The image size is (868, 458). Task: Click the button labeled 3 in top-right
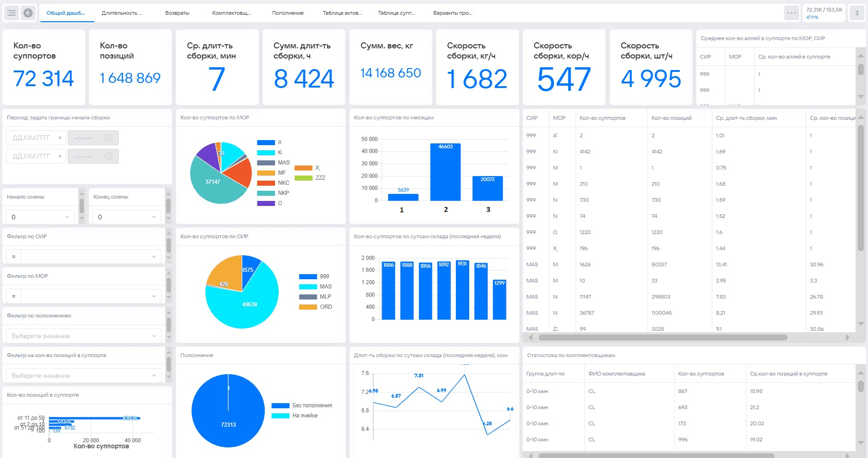pos(856,13)
